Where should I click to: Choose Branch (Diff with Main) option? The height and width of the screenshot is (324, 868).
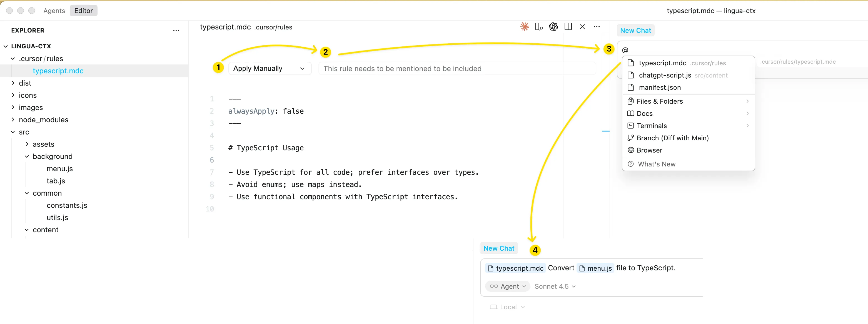[x=672, y=138]
